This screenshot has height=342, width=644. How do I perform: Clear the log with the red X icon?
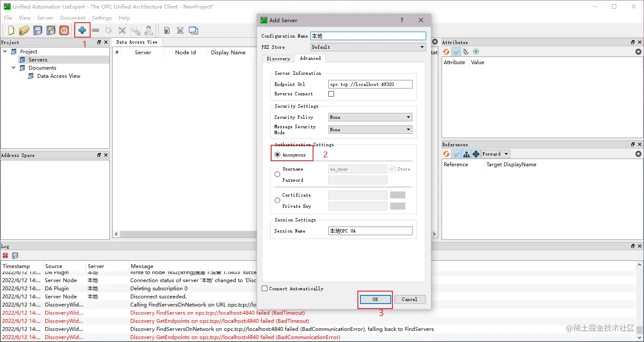pos(6,256)
